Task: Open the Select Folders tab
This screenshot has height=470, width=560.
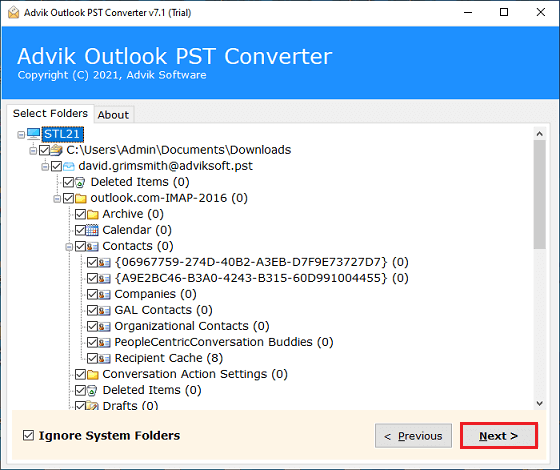Action: click(50, 113)
